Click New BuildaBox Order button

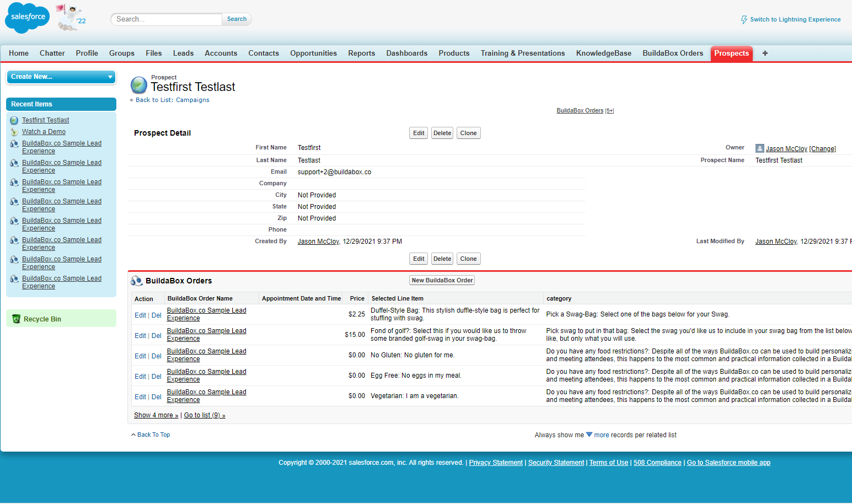point(442,280)
